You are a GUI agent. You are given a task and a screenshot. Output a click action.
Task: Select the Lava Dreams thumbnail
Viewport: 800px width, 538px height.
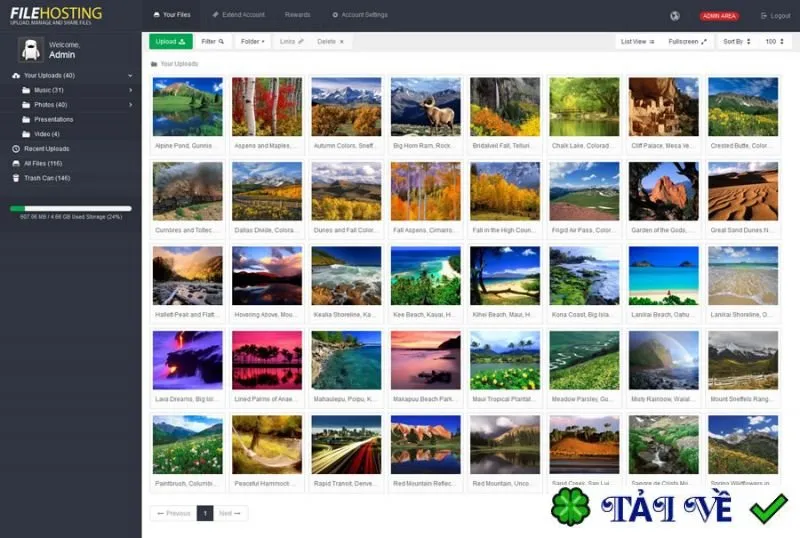point(187,360)
